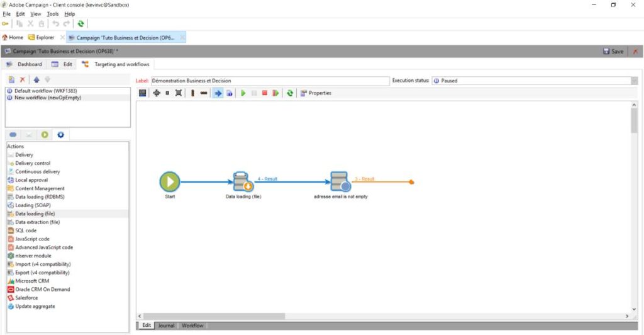Open the File menu
This screenshot has height=335, width=644.
(6, 14)
